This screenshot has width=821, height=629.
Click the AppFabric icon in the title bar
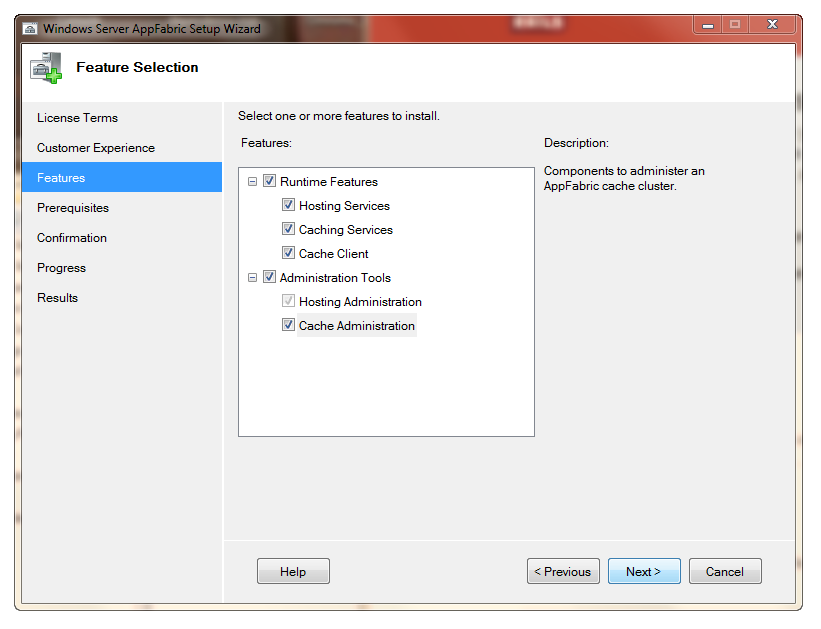pyautogui.click(x=31, y=29)
